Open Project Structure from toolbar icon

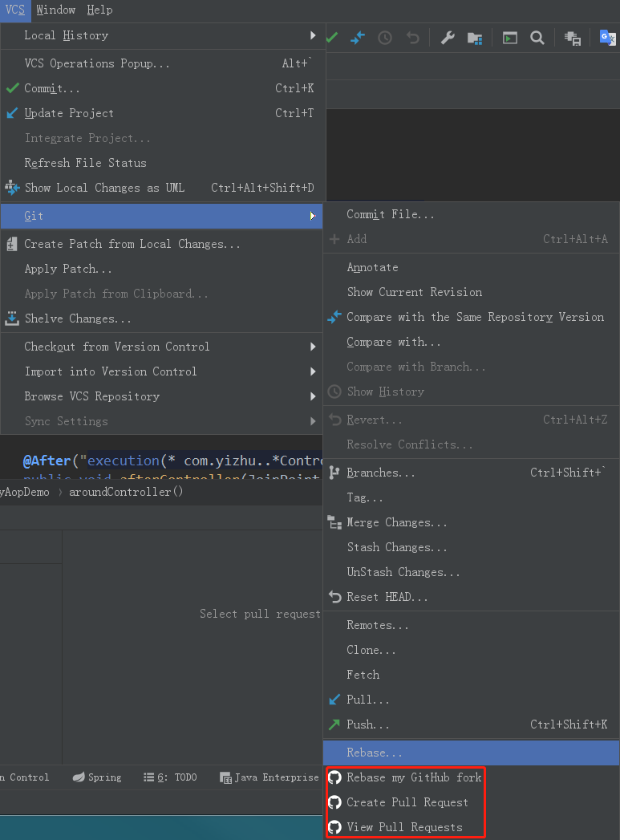[475, 38]
